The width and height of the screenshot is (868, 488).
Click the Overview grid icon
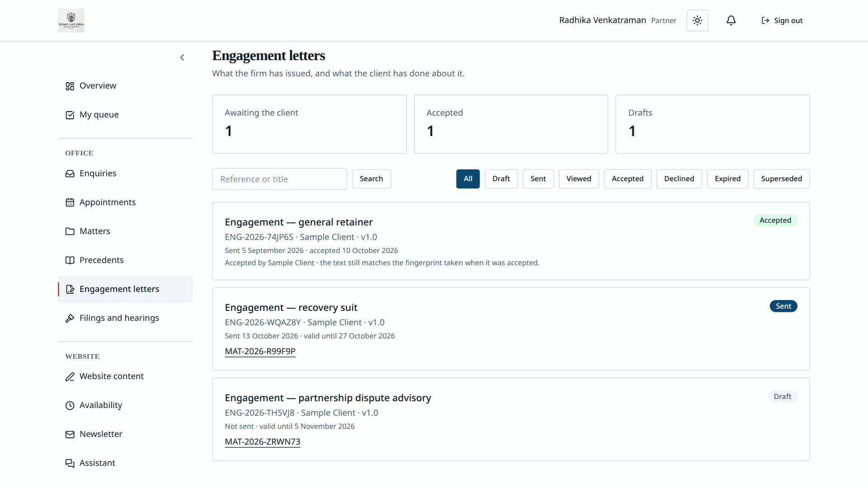[70, 86]
